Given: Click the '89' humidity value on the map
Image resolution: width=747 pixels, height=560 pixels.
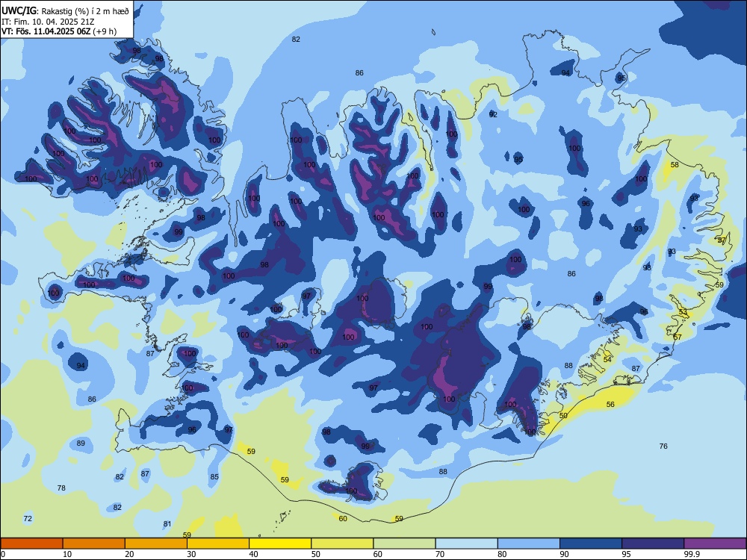Looking at the screenshot, I should tap(81, 443).
